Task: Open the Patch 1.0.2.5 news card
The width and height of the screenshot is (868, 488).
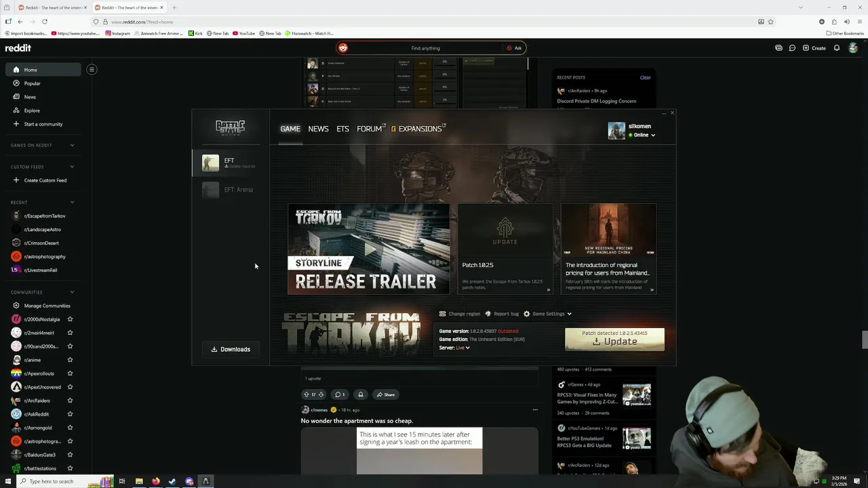Action: pos(505,249)
